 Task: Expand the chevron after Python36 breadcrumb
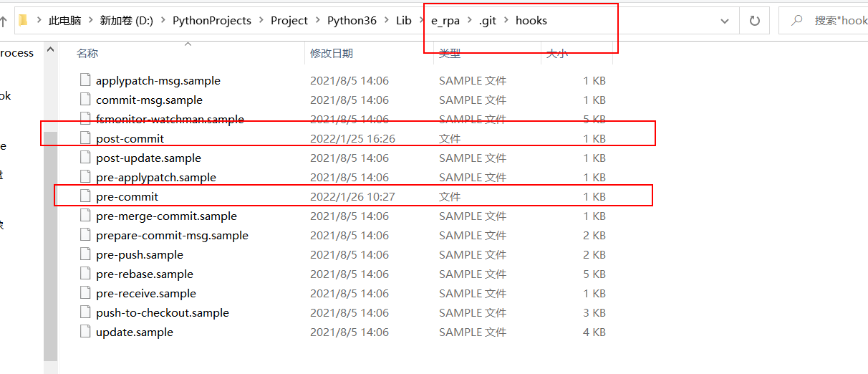[x=386, y=21]
